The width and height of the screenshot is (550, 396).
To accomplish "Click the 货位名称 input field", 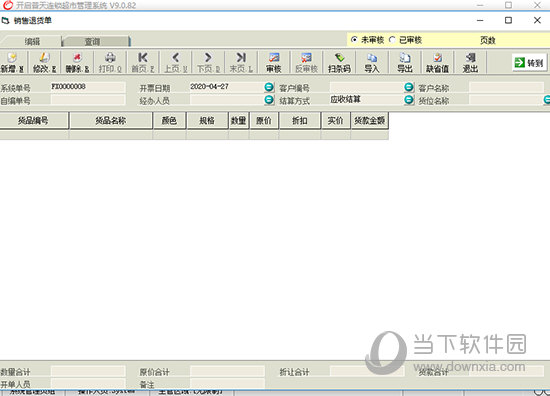I will (x=506, y=100).
